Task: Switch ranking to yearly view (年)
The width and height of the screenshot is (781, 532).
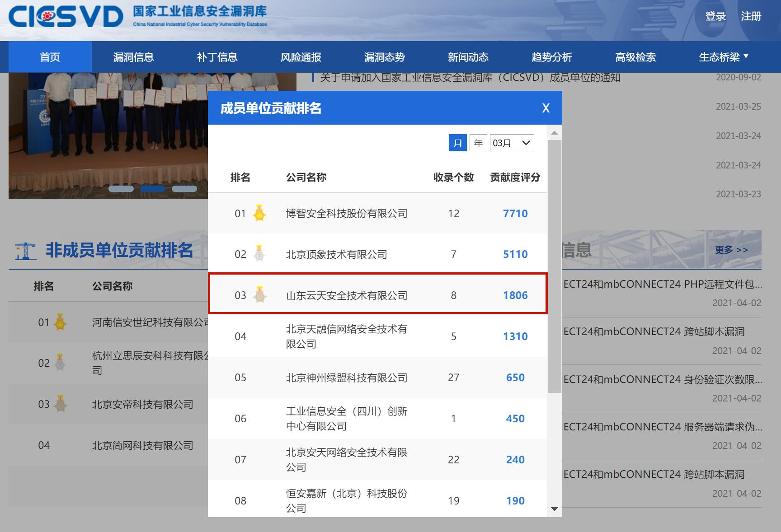Action: [x=478, y=143]
